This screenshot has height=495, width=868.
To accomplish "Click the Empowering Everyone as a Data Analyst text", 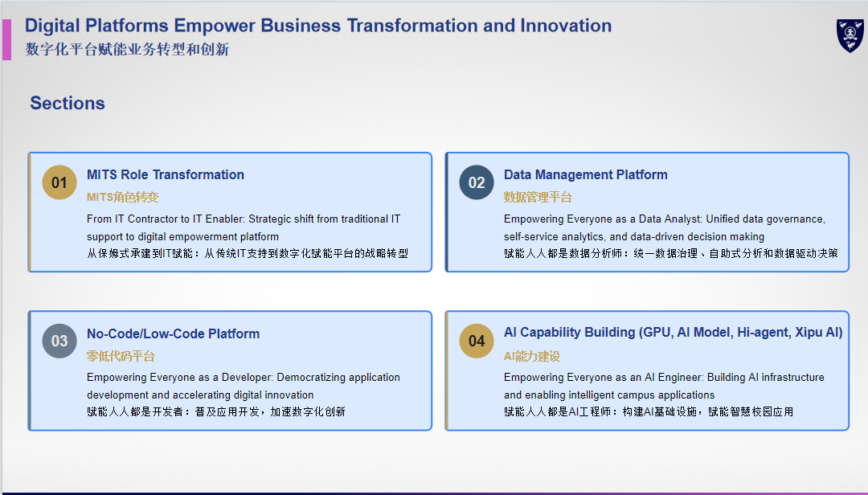I will [665, 227].
